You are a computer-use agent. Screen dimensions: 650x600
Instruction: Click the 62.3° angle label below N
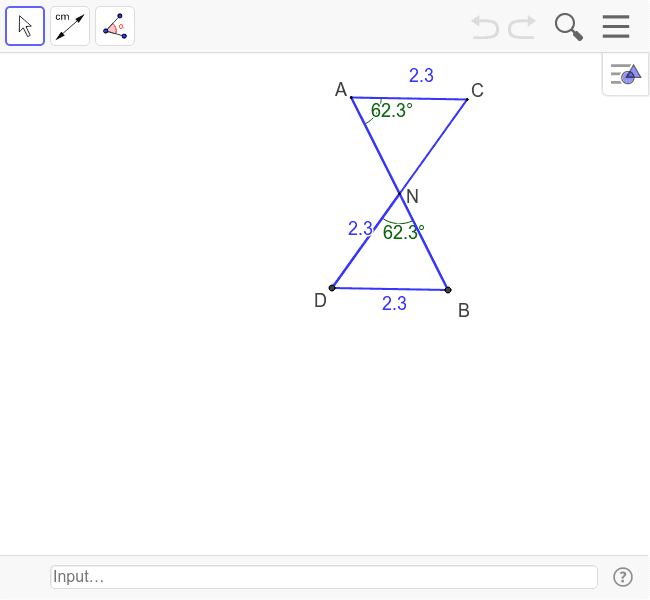click(x=403, y=232)
